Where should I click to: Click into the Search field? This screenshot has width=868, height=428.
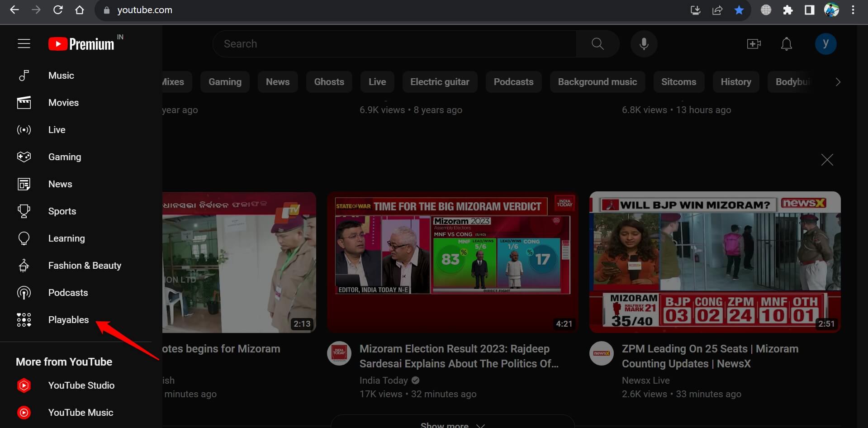(x=395, y=44)
